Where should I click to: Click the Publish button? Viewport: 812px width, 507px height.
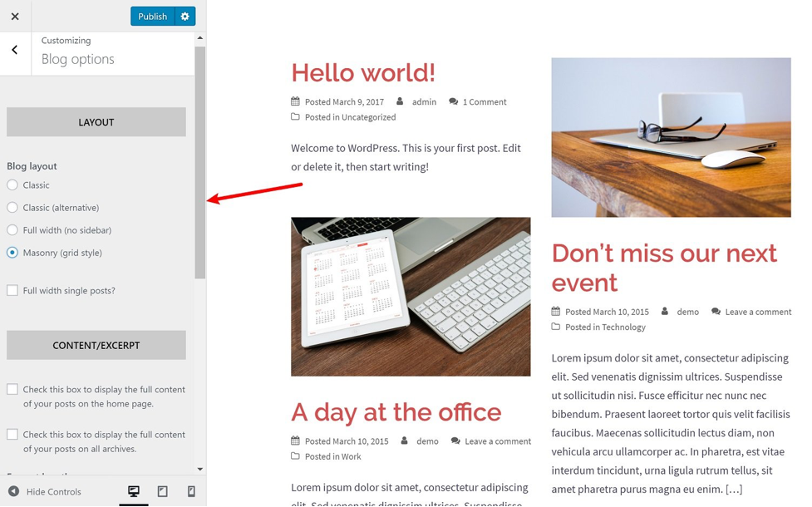(x=152, y=16)
